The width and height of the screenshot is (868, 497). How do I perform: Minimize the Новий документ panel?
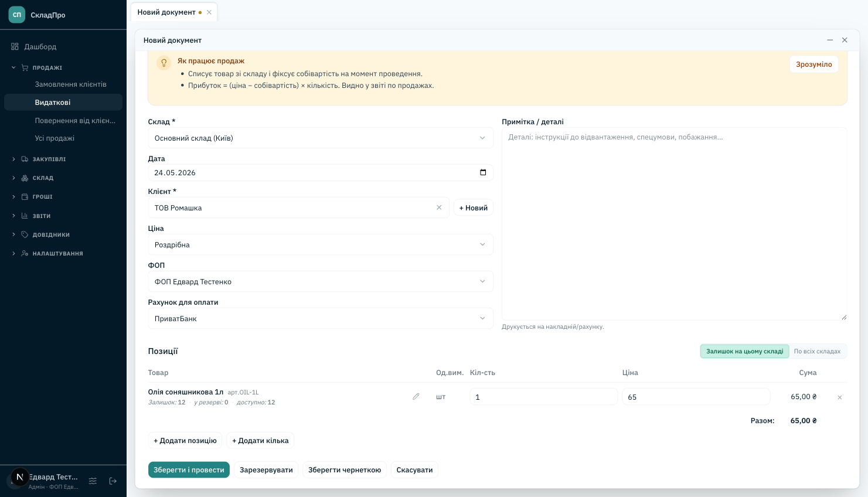(830, 40)
